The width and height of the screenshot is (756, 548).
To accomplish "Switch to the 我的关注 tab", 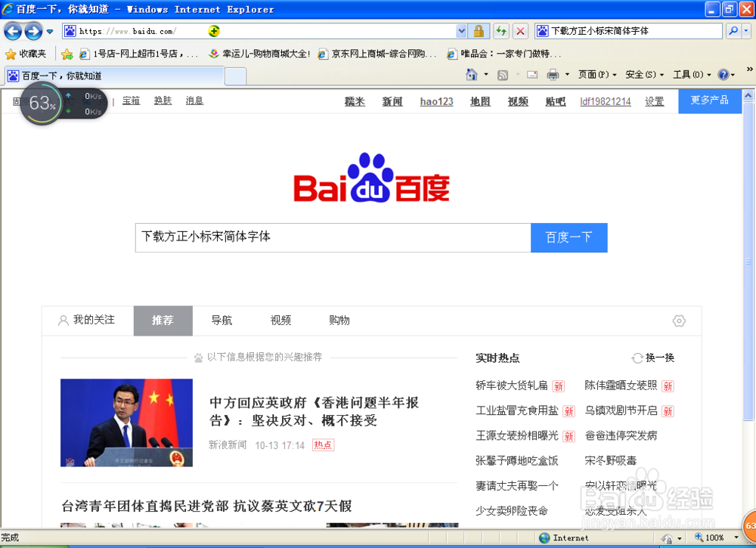I will 87,320.
